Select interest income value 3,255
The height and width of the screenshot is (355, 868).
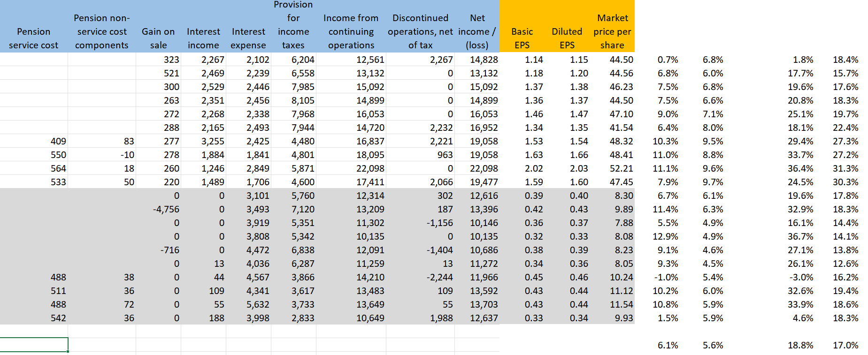pos(213,141)
